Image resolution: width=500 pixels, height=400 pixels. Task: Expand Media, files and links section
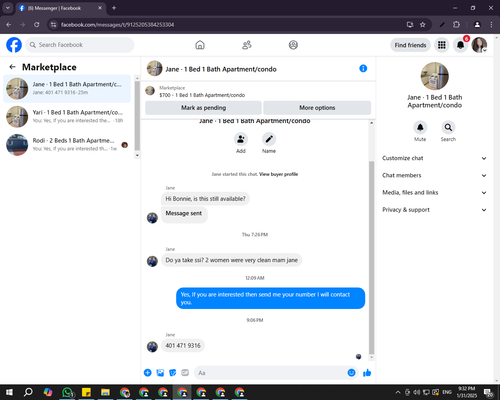(434, 192)
